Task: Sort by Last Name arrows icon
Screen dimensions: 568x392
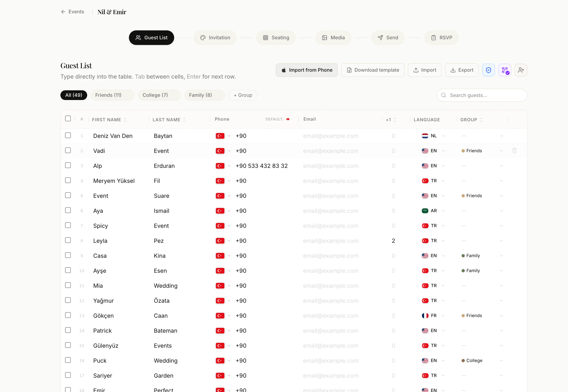Action: point(184,120)
